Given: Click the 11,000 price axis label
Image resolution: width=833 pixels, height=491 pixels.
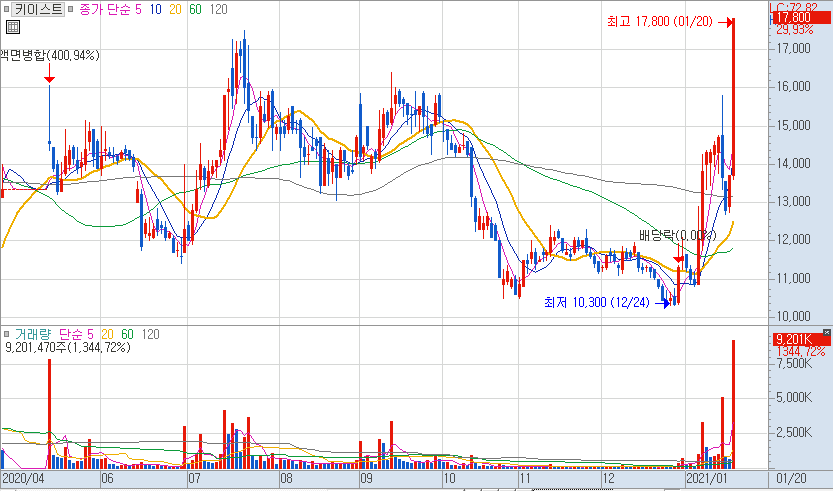Looking at the screenshot, I should (x=793, y=278).
